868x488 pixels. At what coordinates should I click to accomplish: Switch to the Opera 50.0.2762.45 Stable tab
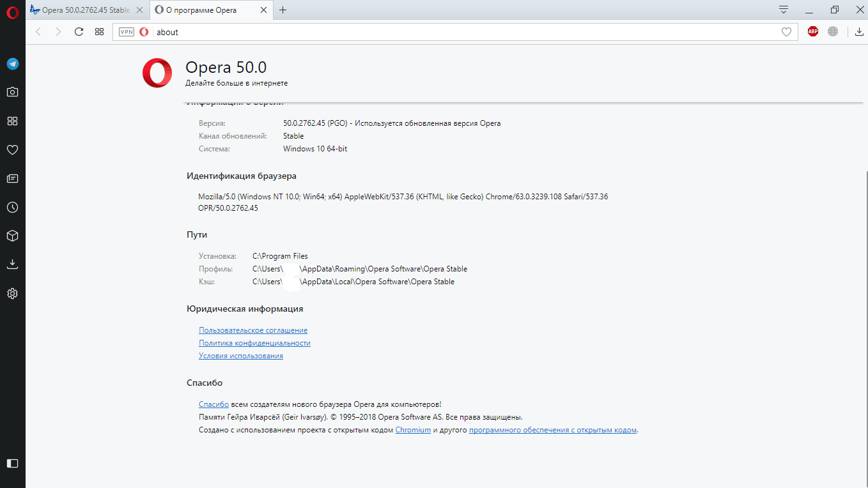pyautogui.click(x=86, y=10)
